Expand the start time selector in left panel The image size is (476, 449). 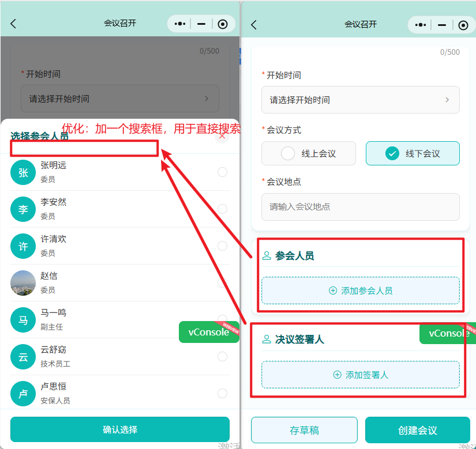click(119, 99)
